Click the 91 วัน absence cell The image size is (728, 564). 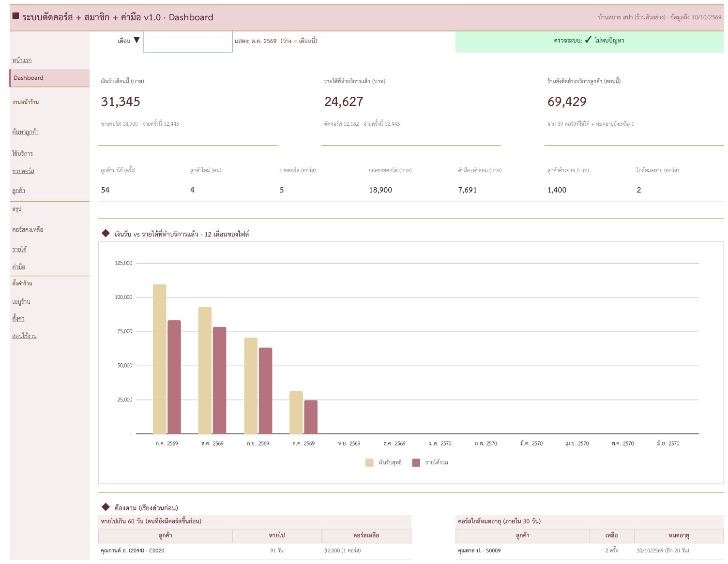click(277, 550)
